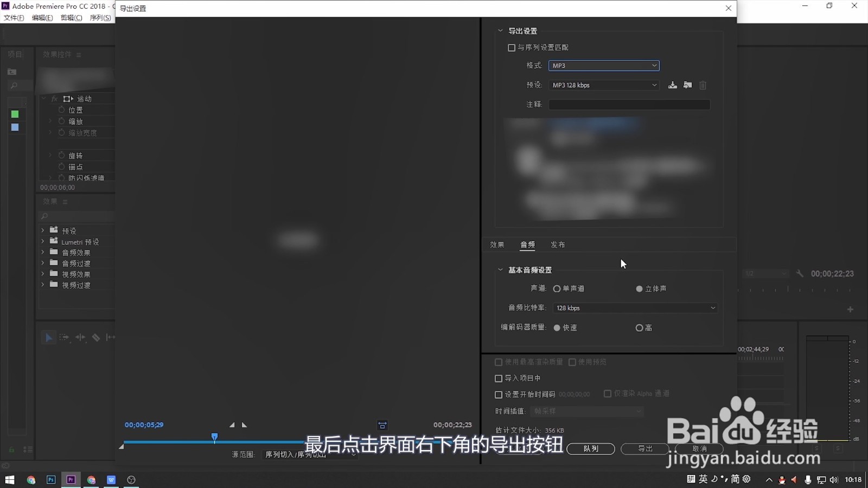Save a custom export preset
Viewport: 868px width, 488px height.
[x=673, y=85]
